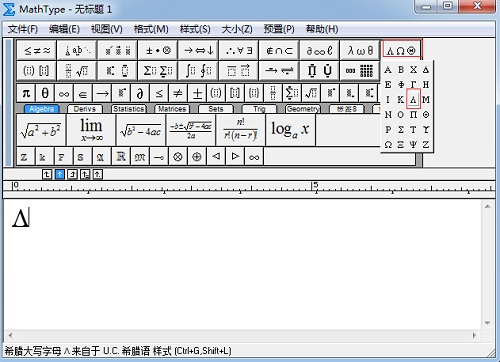This screenshot has height=362, width=500.
Task: Insert the blackboard bold R symbol
Action: coord(121,156)
